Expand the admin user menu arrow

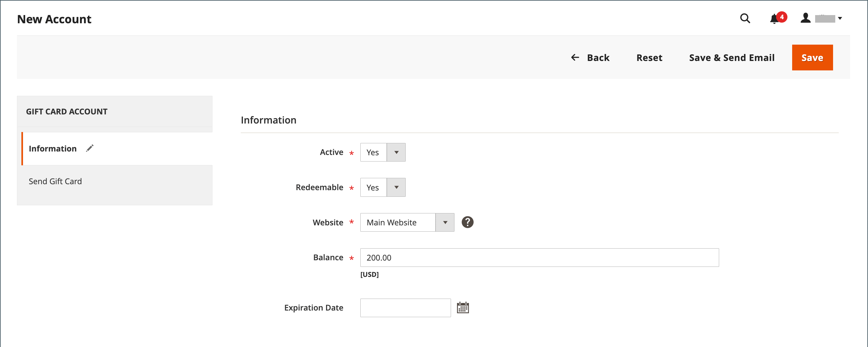coord(840,19)
